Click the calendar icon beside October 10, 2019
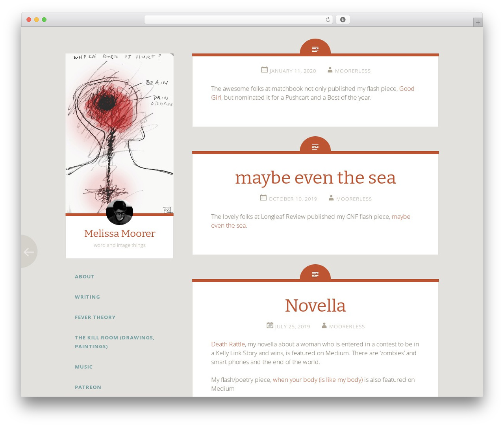The width and height of the screenshot is (504, 427). [263, 198]
